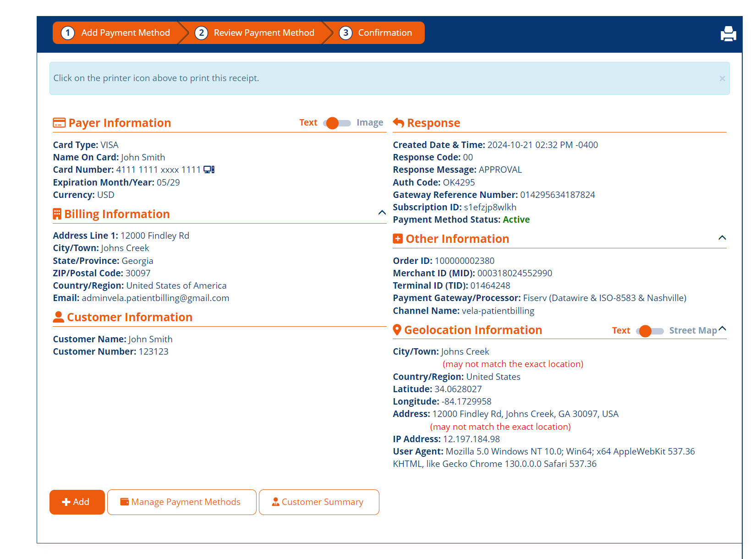Click the printer icon to print receipt
This screenshot has width=756, height=559.
[728, 34]
